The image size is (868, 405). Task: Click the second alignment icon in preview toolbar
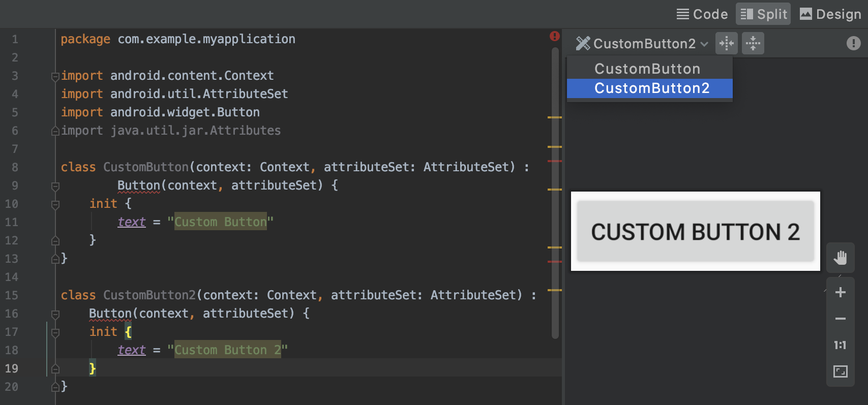pos(753,43)
